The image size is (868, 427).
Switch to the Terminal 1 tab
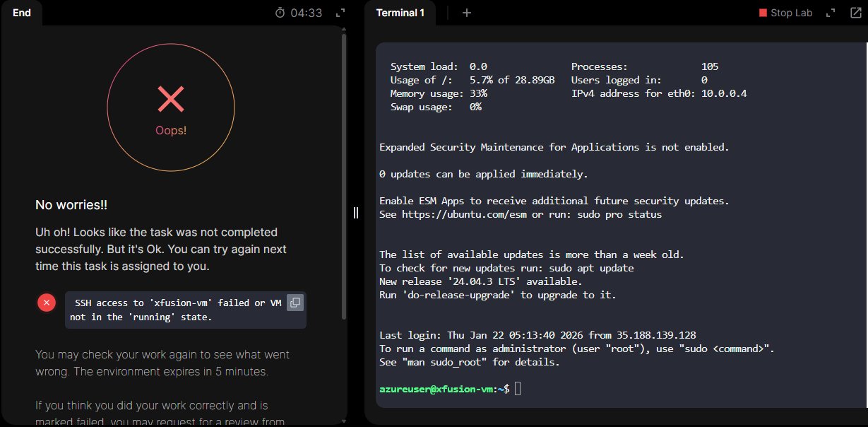coord(400,13)
